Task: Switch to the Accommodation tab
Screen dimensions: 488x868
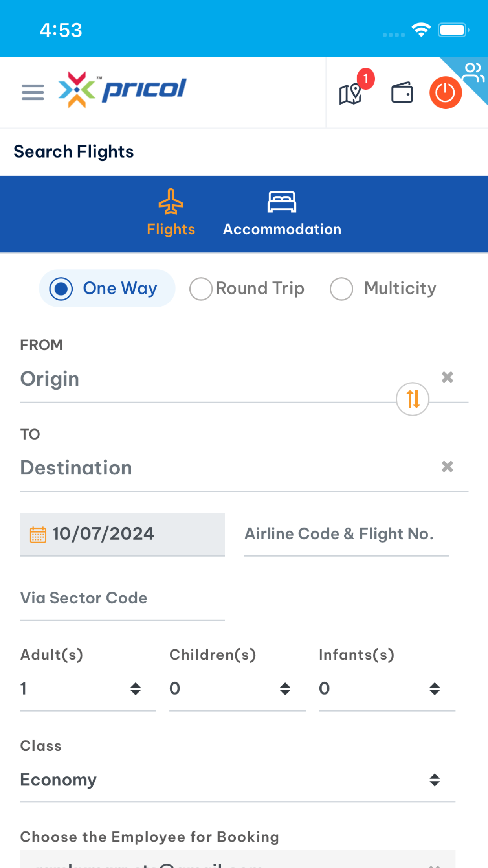Action: pyautogui.click(x=282, y=213)
